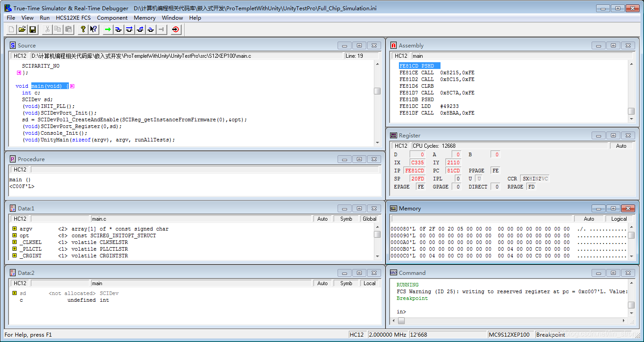Click the IP register value FE81CD
Image resolution: width=644 pixels, height=342 pixels.
415,171
